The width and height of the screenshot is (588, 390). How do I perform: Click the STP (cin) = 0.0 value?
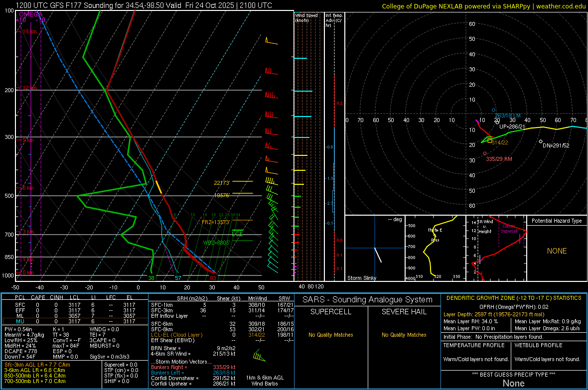click(x=121, y=370)
